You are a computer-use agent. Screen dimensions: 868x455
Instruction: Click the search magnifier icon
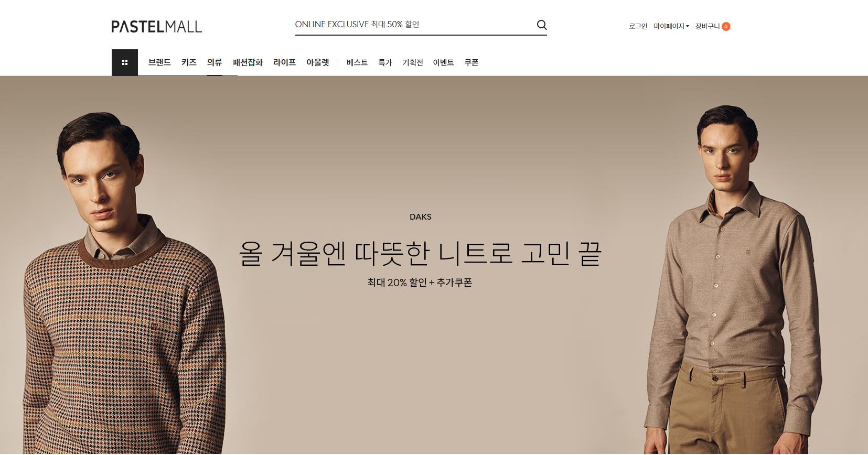pos(542,25)
